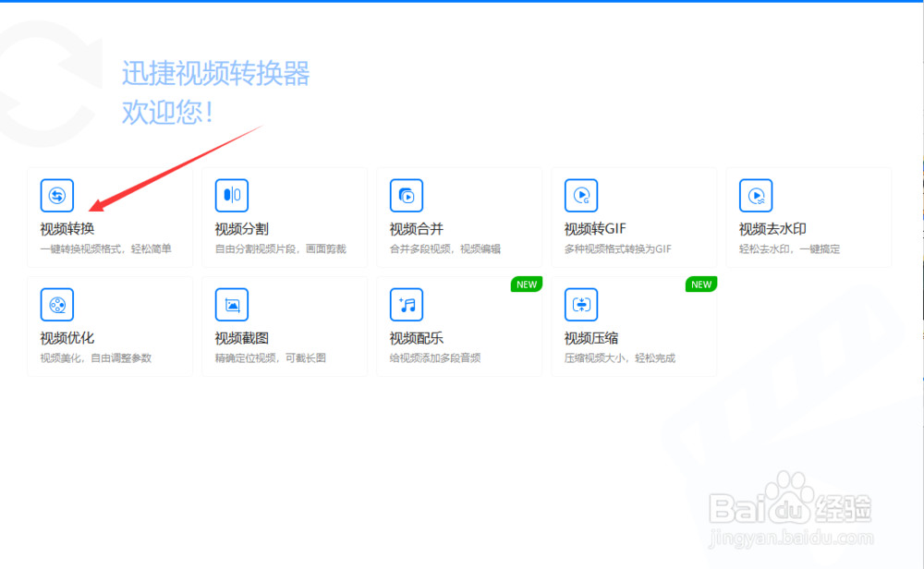Click the 迅捷视频转换器 welcome title
The image size is (924, 569).
click(214, 74)
